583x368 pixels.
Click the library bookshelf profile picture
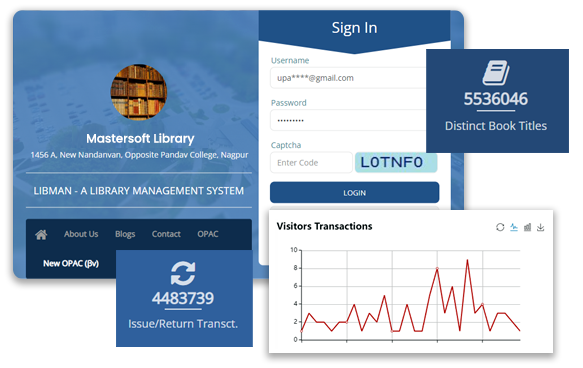[139, 92]
